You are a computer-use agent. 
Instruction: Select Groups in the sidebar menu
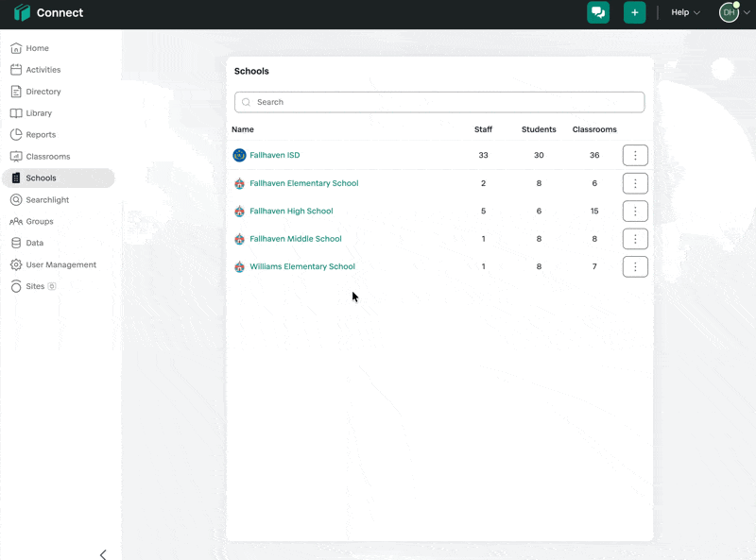coord(40,222)
